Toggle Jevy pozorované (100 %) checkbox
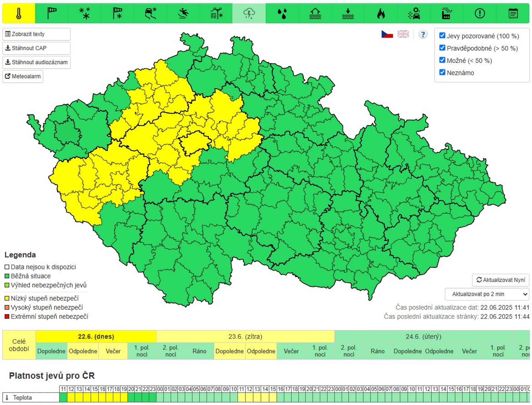This screenshot has width=532, height=405. pos(442,35)
